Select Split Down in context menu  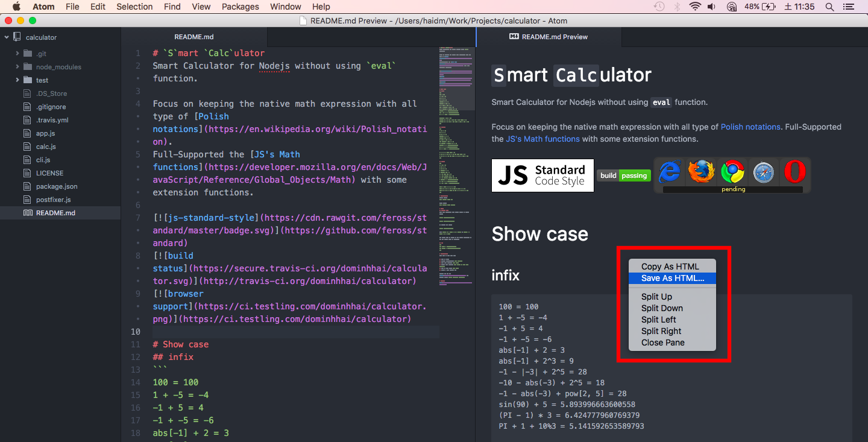672,308
